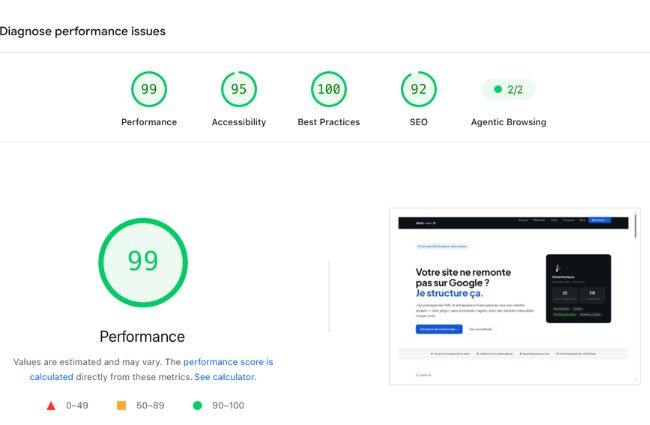Select the Values are estimated and may vary text
Screen dimensions: 650x425
(x=87, y=362)
